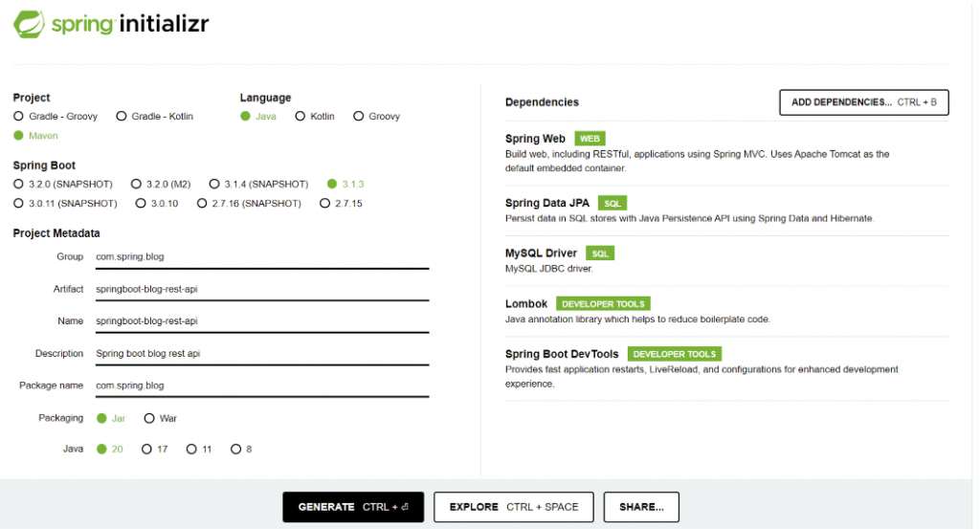Click the MySQL JDBC driver description
Image resolution: width=980 pixels, height=529 pixels.
click(548, 269)
